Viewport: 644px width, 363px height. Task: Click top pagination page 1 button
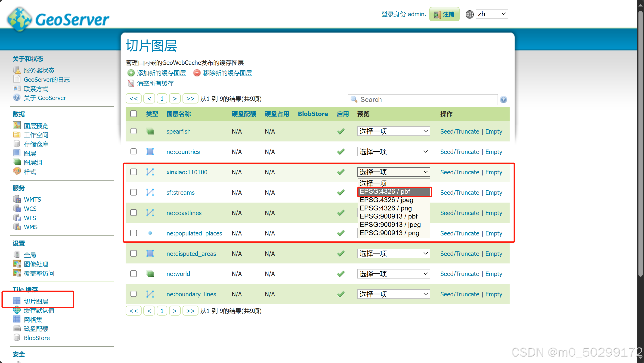point(162,99)
